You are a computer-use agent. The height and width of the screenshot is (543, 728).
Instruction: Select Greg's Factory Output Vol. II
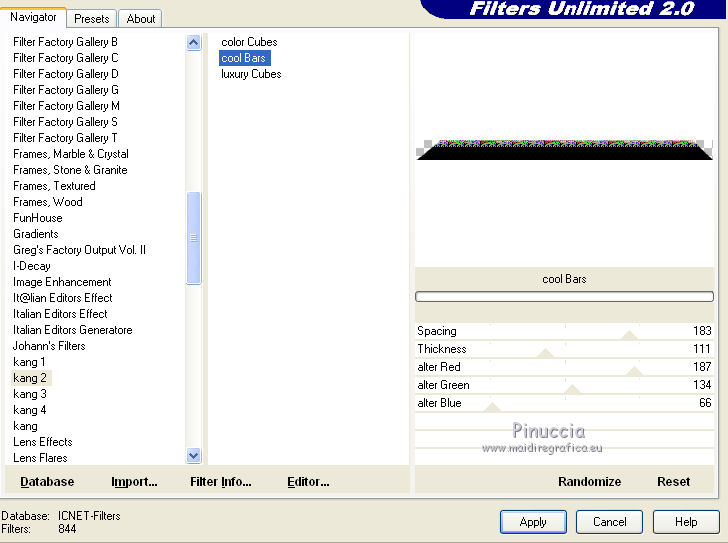79,250
